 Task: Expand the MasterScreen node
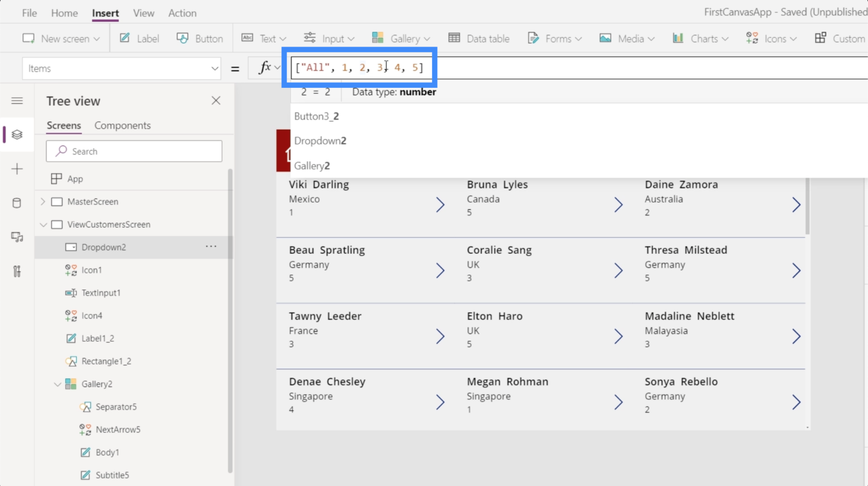click(43, 202)
